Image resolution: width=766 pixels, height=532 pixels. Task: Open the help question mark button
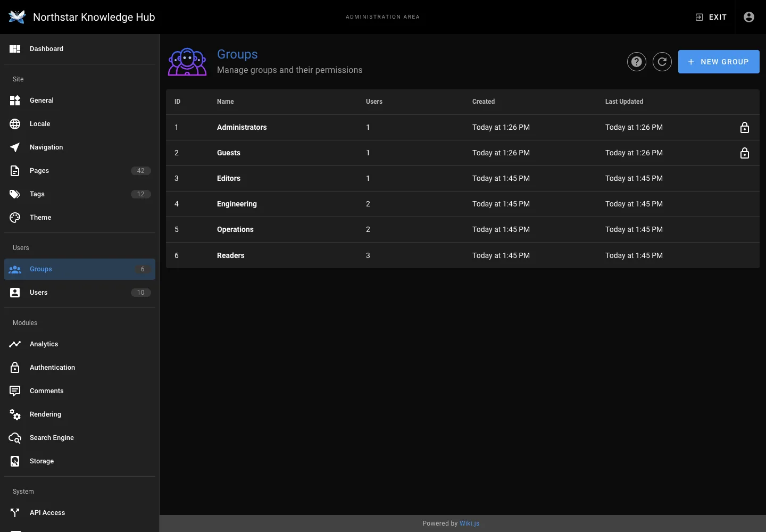click(637, 62)
